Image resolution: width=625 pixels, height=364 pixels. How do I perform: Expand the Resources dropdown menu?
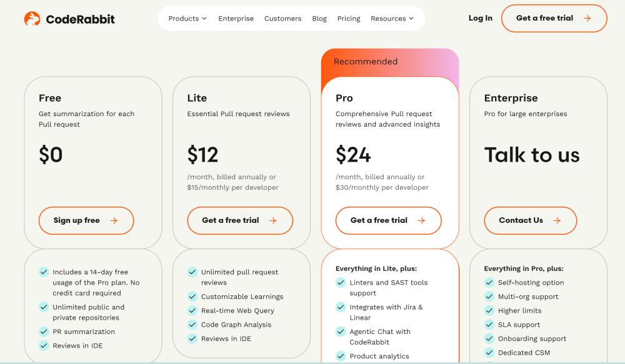[392, 19]
